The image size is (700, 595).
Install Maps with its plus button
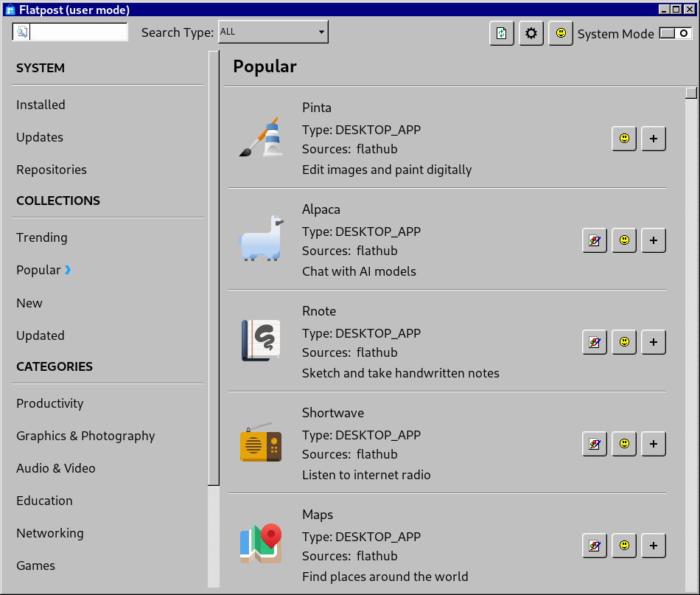coord(654,546)
